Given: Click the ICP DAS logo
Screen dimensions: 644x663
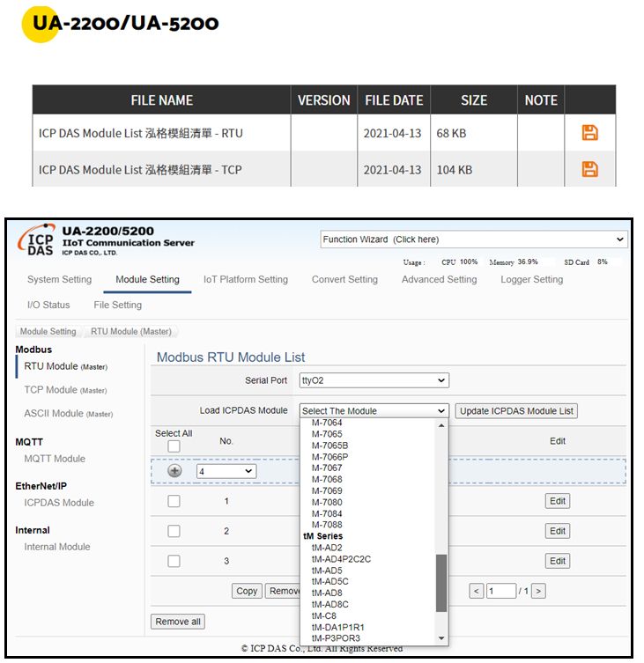Looking at the screenshot, I should point(36,241).
